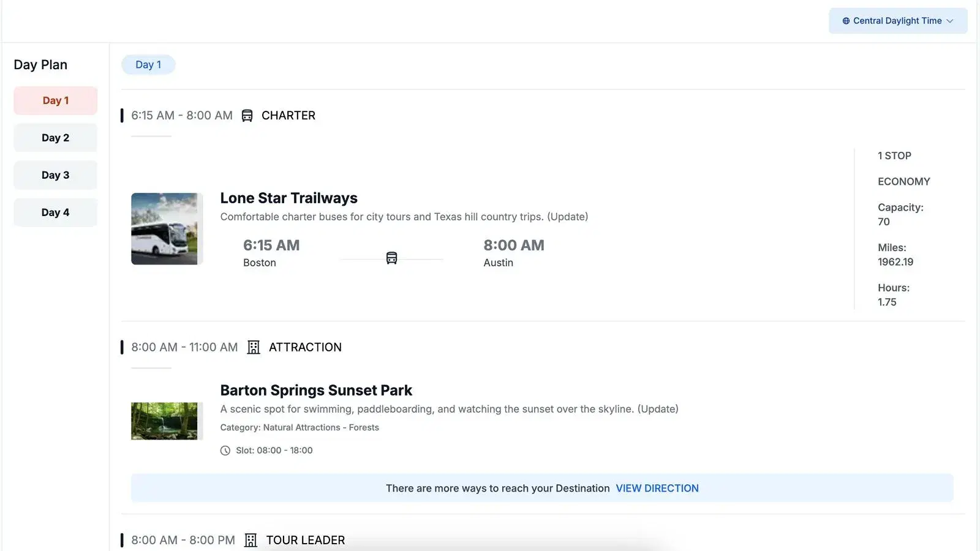The width and height of the screenshot is (980, 551).
Task: Click the bus icon between Boston and Austin
Action: click(x=391, y=257)
